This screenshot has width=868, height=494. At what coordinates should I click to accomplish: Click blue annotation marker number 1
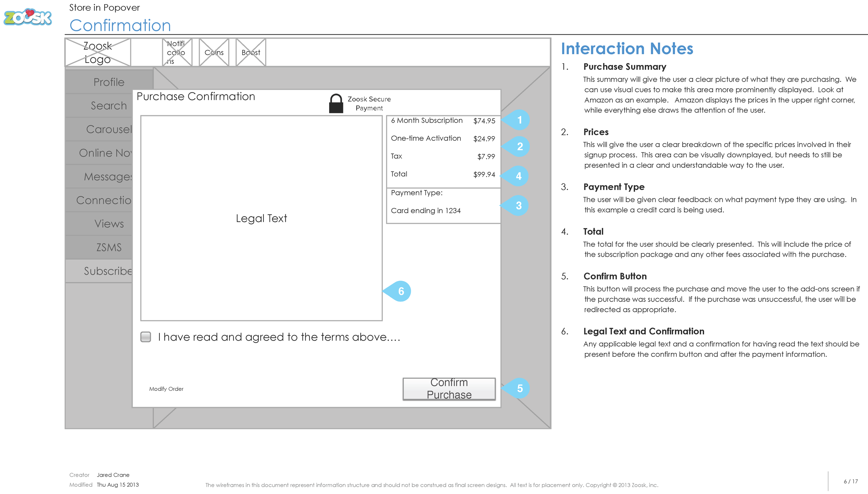pos(519,120)
